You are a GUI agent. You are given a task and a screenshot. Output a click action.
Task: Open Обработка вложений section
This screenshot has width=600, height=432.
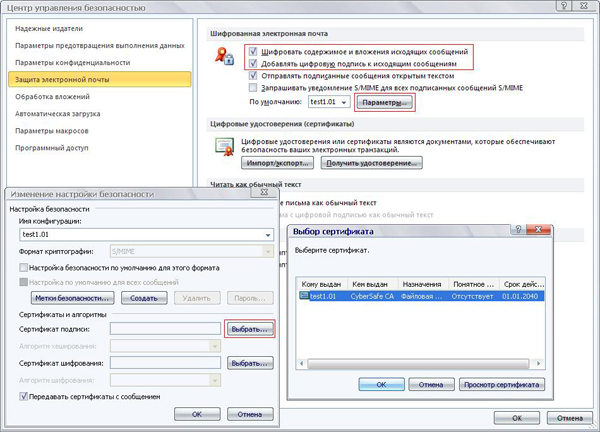pyautogui.click(x=52, y=96)
